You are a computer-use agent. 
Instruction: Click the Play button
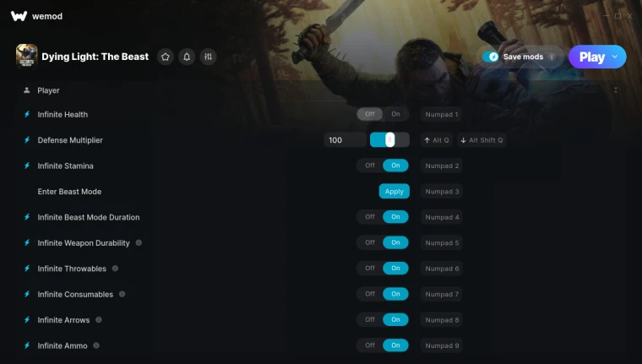pos(591,57)
